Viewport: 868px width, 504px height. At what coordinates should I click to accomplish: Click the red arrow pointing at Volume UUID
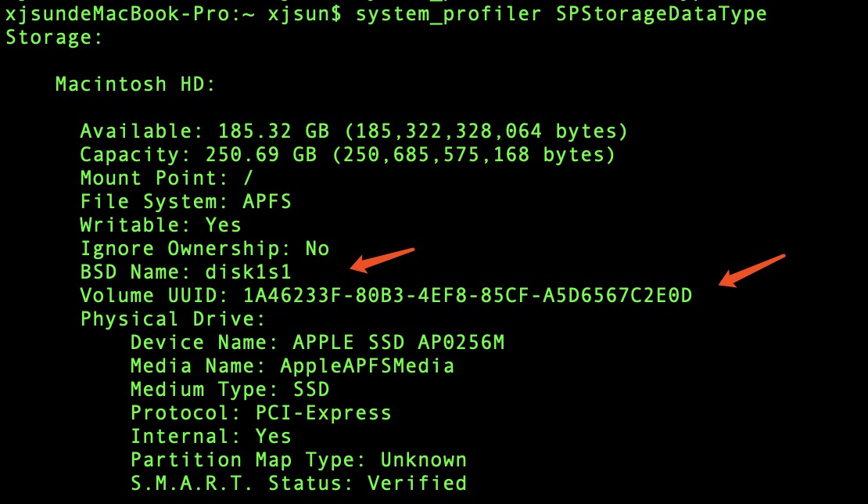coord(751,271)
